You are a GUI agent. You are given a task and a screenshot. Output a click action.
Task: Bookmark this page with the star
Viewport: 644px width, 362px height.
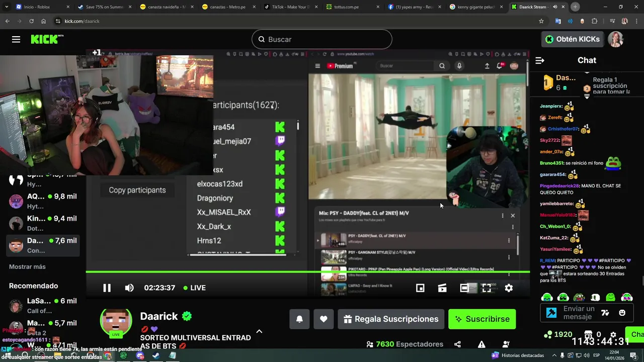coord(541,21)
